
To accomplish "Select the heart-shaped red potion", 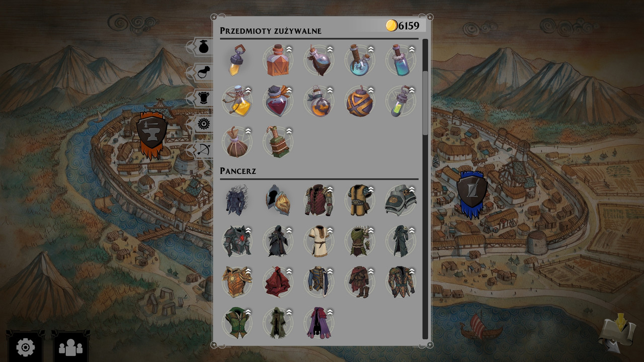I will (278, 101).
